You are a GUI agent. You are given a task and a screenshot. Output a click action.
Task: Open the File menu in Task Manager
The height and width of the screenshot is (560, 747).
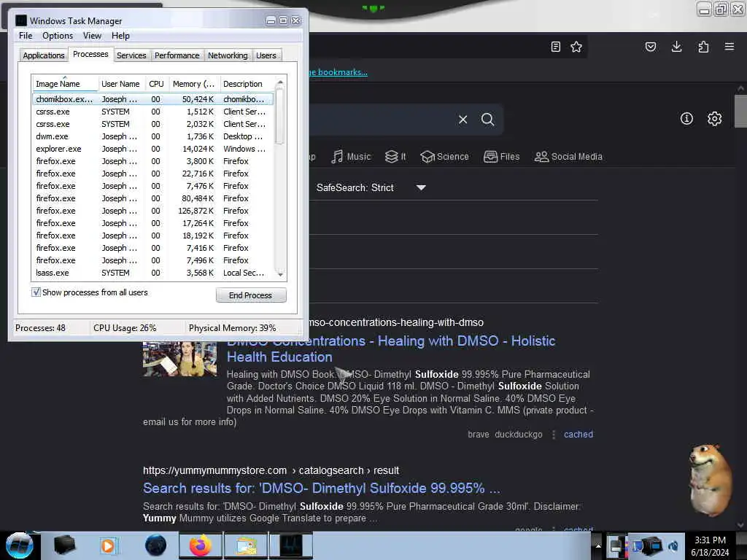coord(26,36)
